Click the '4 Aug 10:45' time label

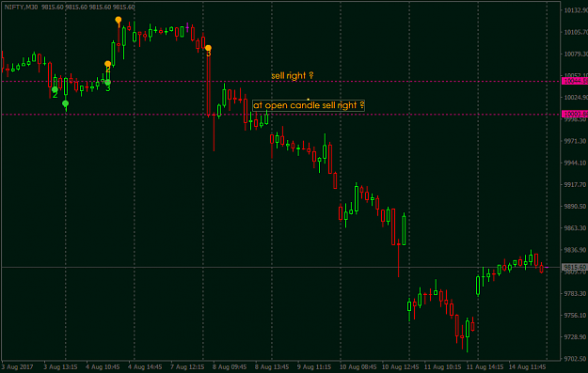[x=103, y=366]
